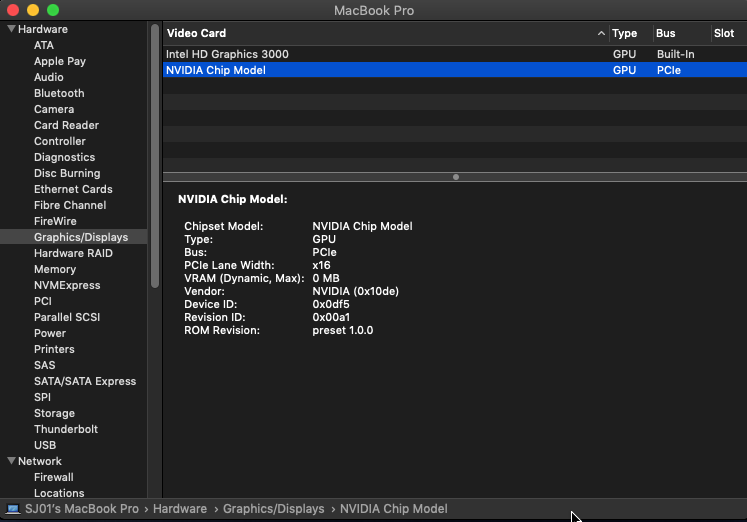Open USB hardware entry

(45, 445)
